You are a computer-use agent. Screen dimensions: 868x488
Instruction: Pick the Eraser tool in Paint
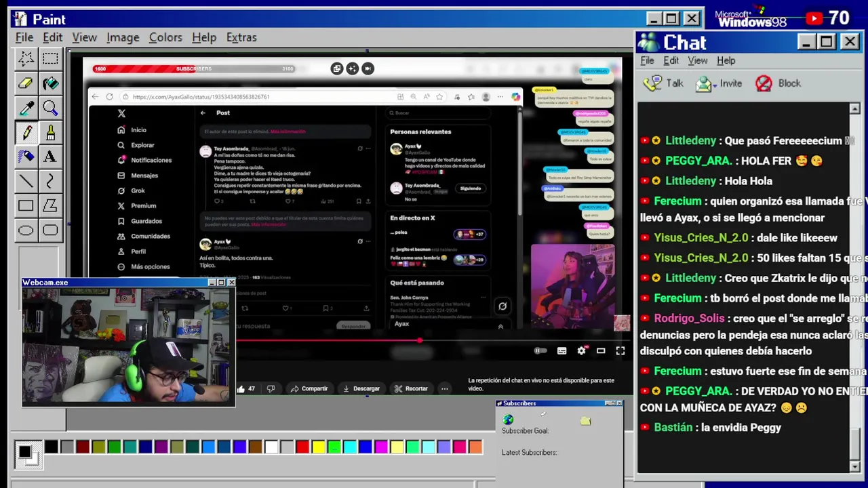[x=26, y=83]
